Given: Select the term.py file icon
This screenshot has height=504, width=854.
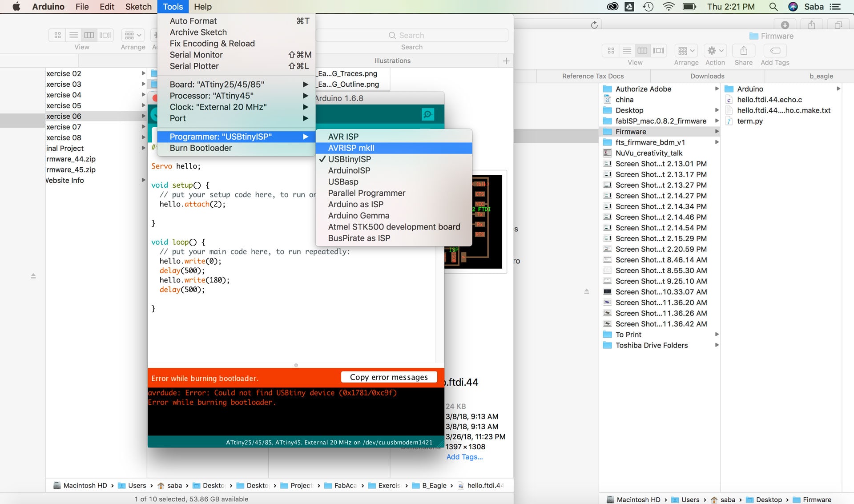Looking at the screenshot, I should (729, 121).
